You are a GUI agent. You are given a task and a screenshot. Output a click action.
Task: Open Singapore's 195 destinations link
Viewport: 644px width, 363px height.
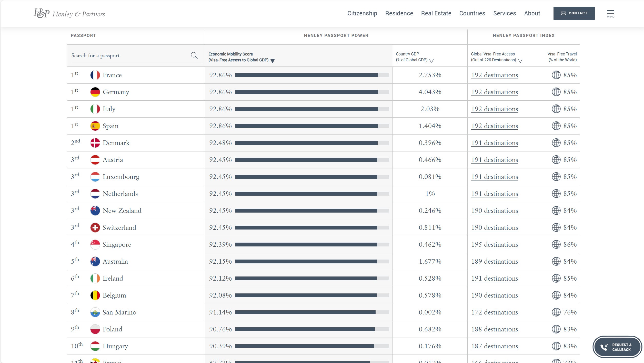[x=494, y=245]
